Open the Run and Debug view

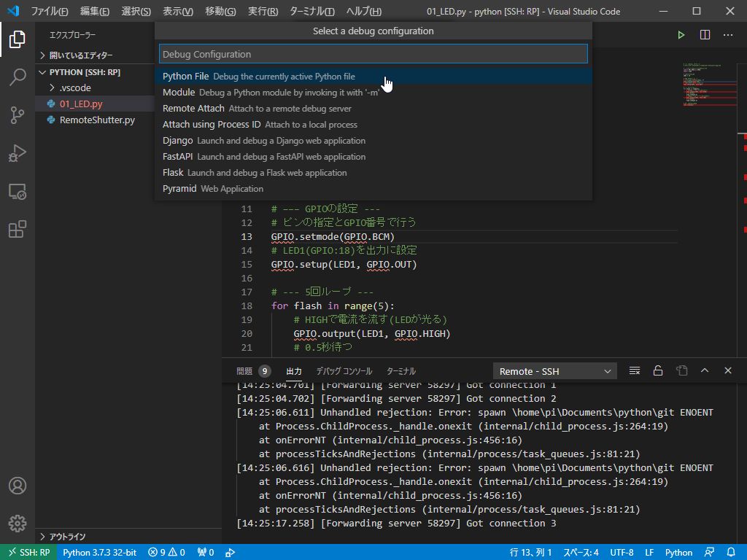(x=18, y=153)
